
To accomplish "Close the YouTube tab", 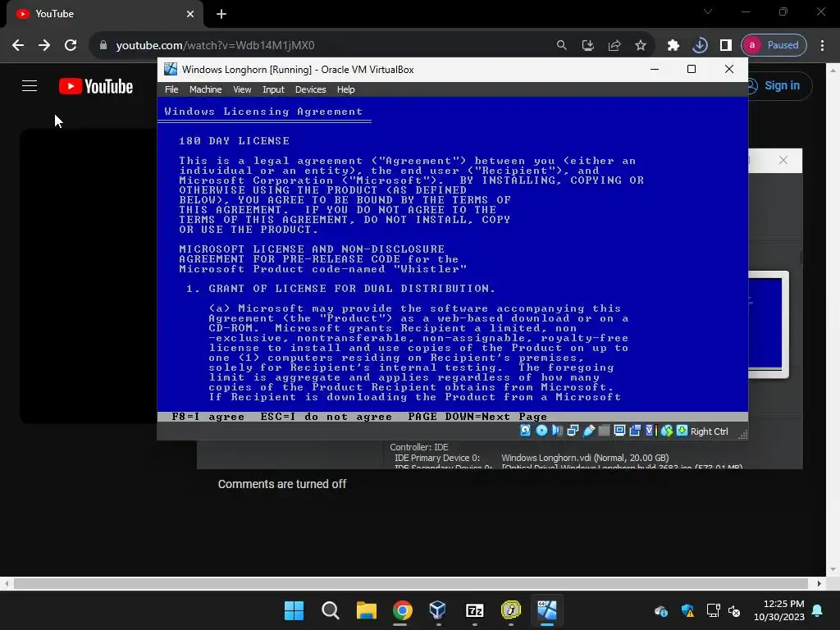I will pos(190,14).
